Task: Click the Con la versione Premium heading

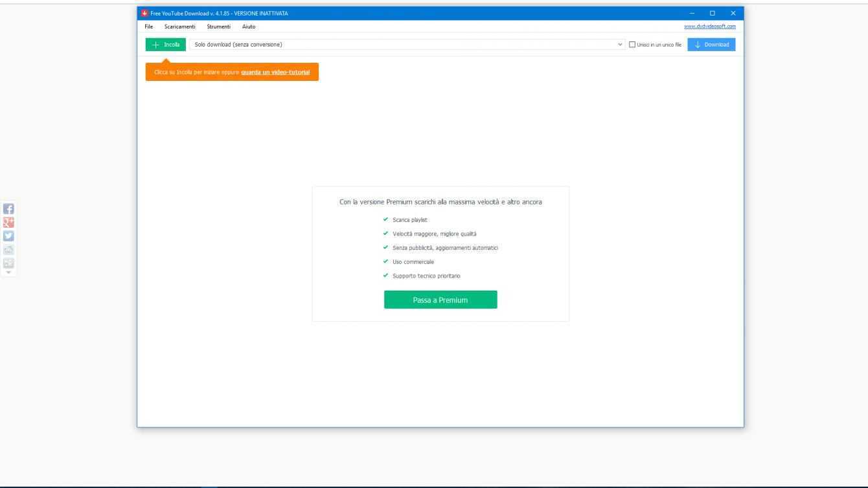Action: tap(440, 202)
